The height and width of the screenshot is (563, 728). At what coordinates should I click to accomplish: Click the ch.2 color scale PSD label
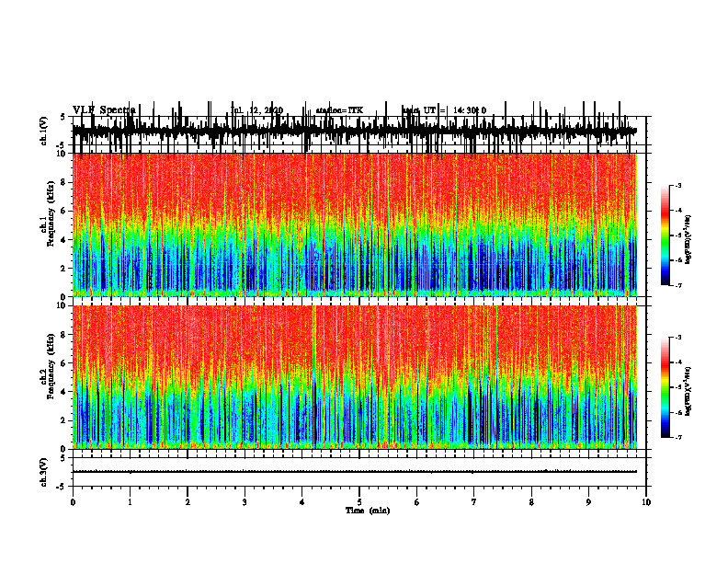point(688,392)
